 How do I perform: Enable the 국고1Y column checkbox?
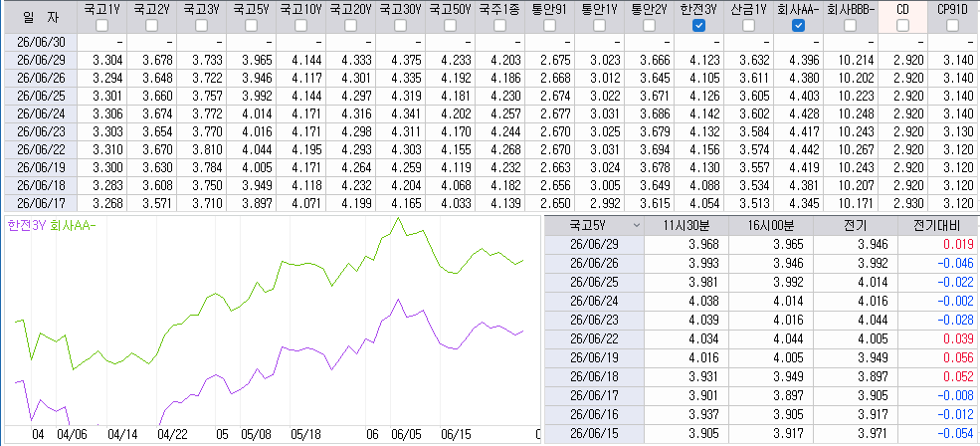click(x=101, y=26)
